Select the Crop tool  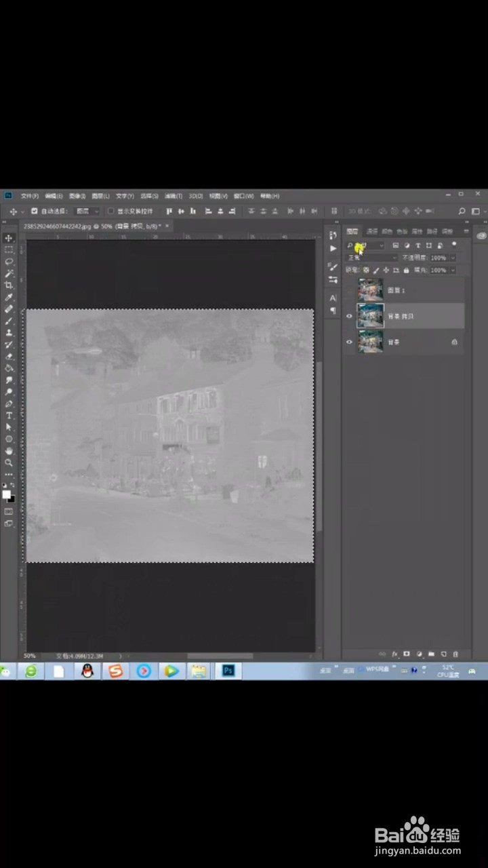click(x=9, y=285)
